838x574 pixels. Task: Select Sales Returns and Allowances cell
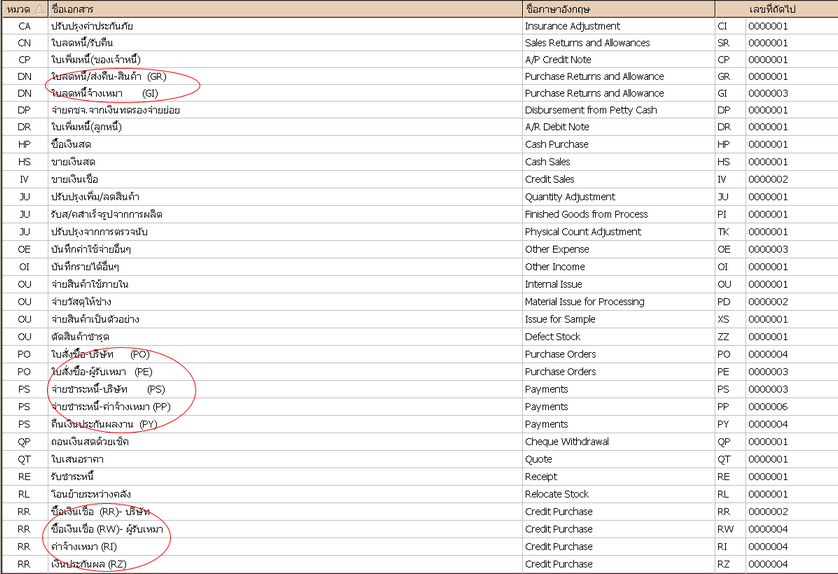587,42
